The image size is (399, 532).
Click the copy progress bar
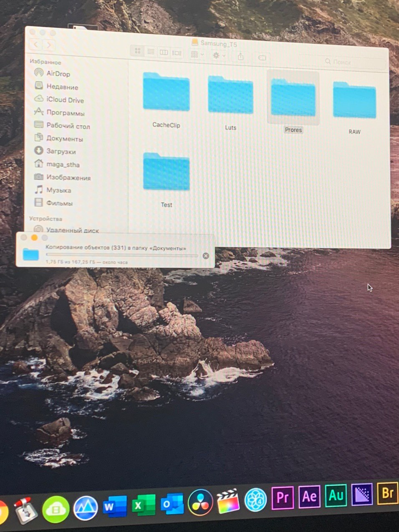pyautogui.click(x=122, y=255)
